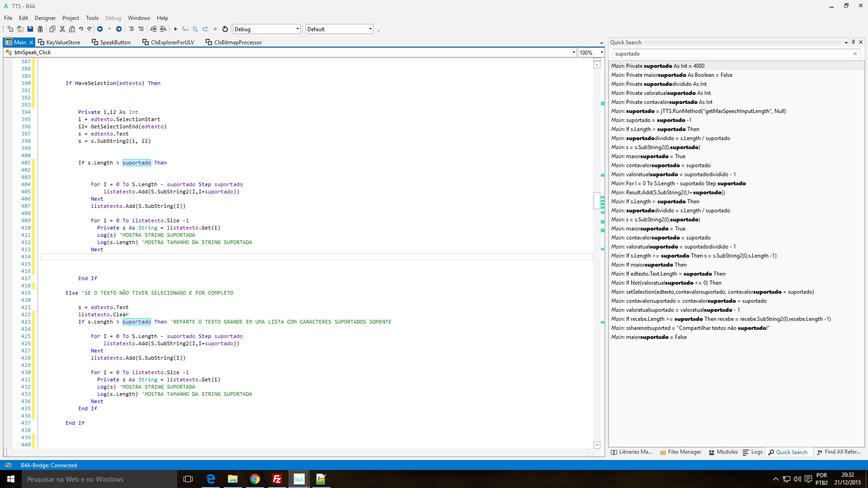
Task: Click the Navigate Backward arrow icon
Action: pyautogui.click(x=100, y=29)
